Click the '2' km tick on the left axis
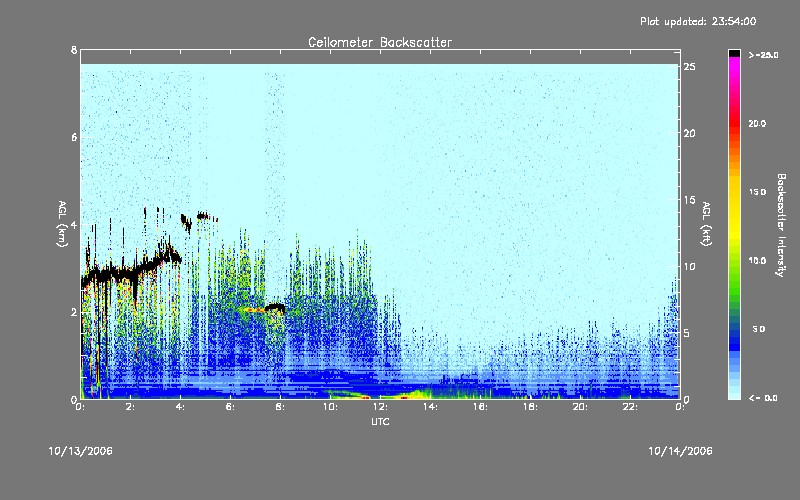Viewport: 800px width, 500px height. click(x=74, y=312)
